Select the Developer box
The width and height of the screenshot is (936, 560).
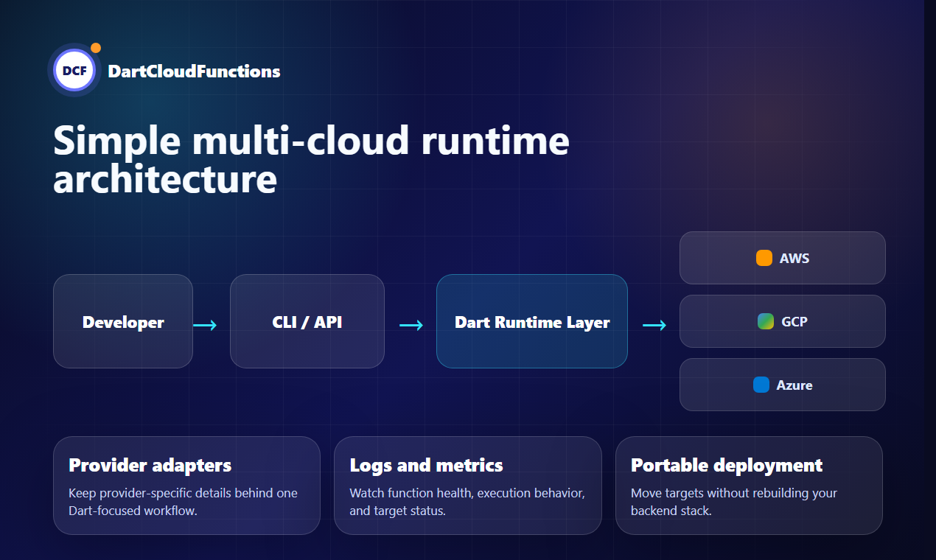[x=123, y=321]
